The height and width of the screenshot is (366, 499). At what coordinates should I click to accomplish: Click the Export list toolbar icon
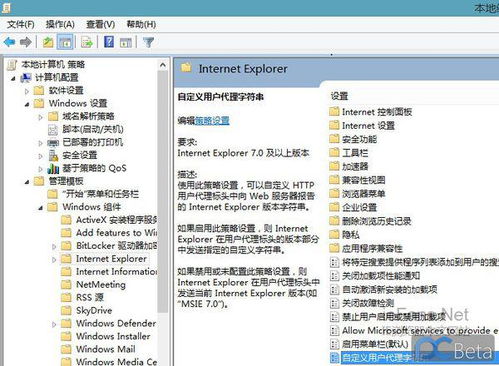(x=87, y=42)
